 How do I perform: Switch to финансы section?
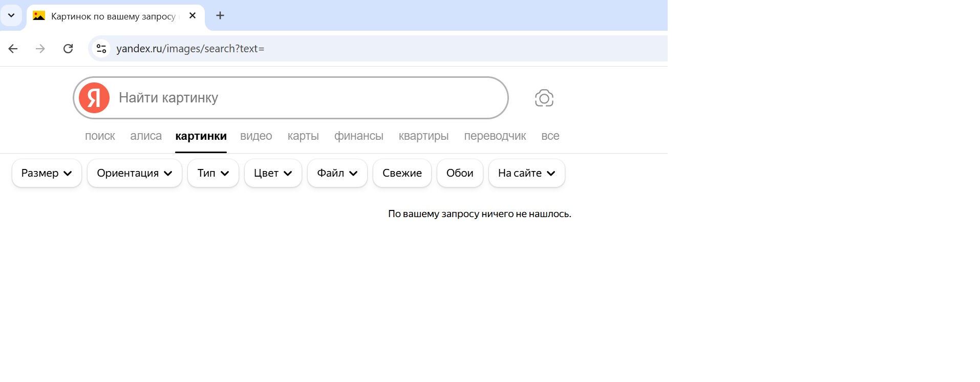[x=359, y=136]
